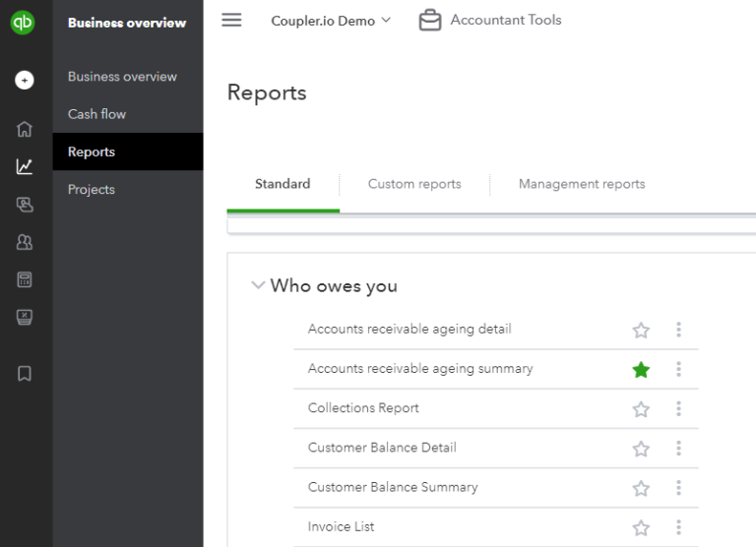Open the Banking transactions sidebar icon
Image resolution: width=756 pixels, height=547 pixels.
pos(25,205)
